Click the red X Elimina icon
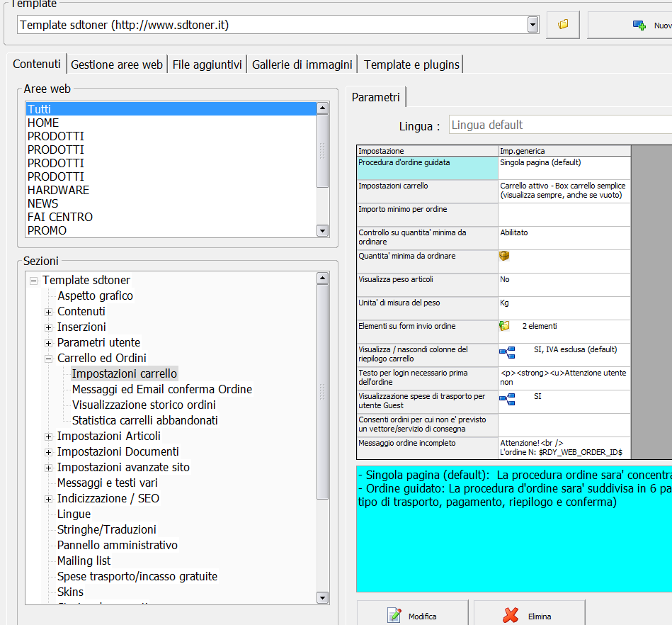The height and width of the screenshot is (625, 672). (x=511, y=615)
